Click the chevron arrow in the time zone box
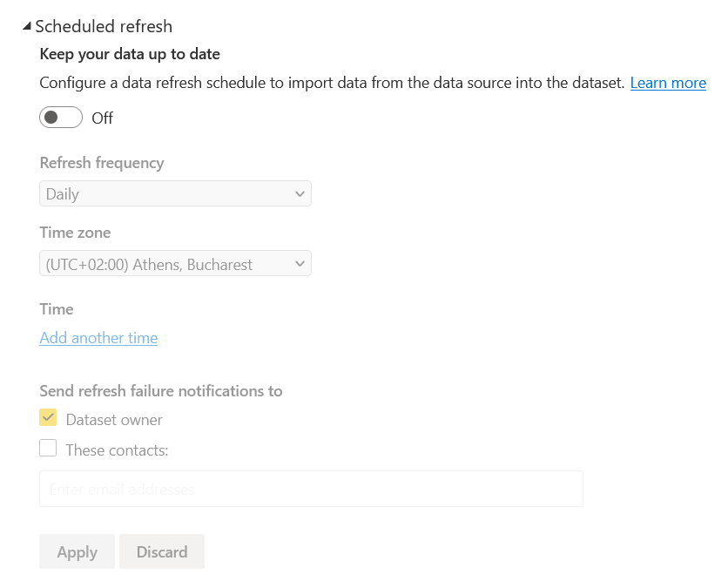 [x=300, y=264]
